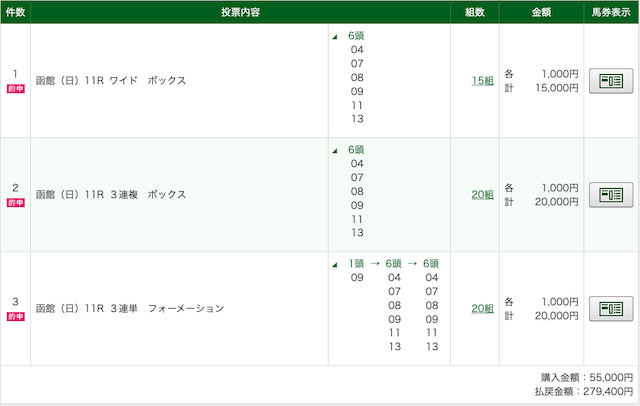640x406 pixels.
Task: Click the 的中 badge in row 1
Action: (x=16, y=89)
